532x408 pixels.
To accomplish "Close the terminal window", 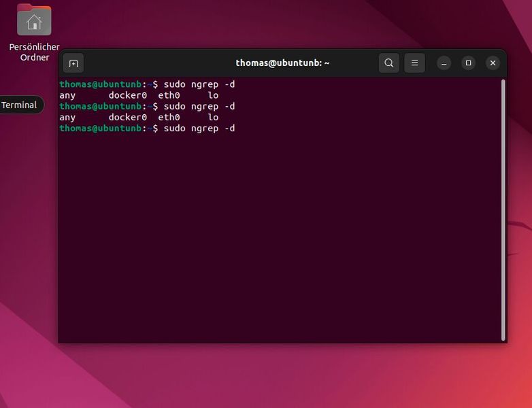I will coord(493,63).
